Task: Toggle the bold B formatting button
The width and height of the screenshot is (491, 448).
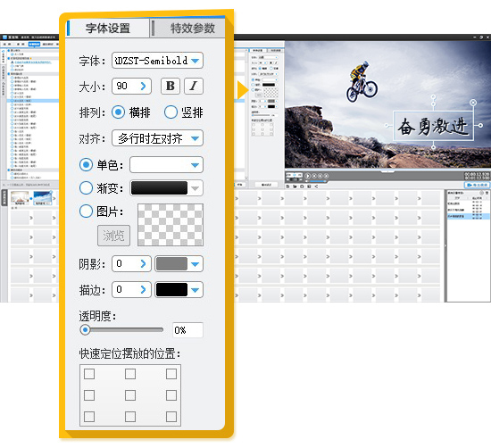Action: (x=171, y=86)
